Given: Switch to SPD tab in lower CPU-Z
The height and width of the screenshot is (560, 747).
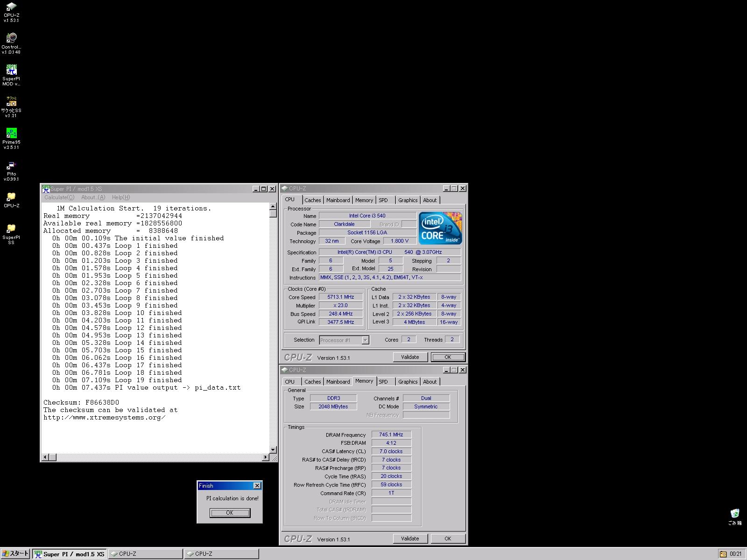Looking at the screenshot, I should click(383, 382).
